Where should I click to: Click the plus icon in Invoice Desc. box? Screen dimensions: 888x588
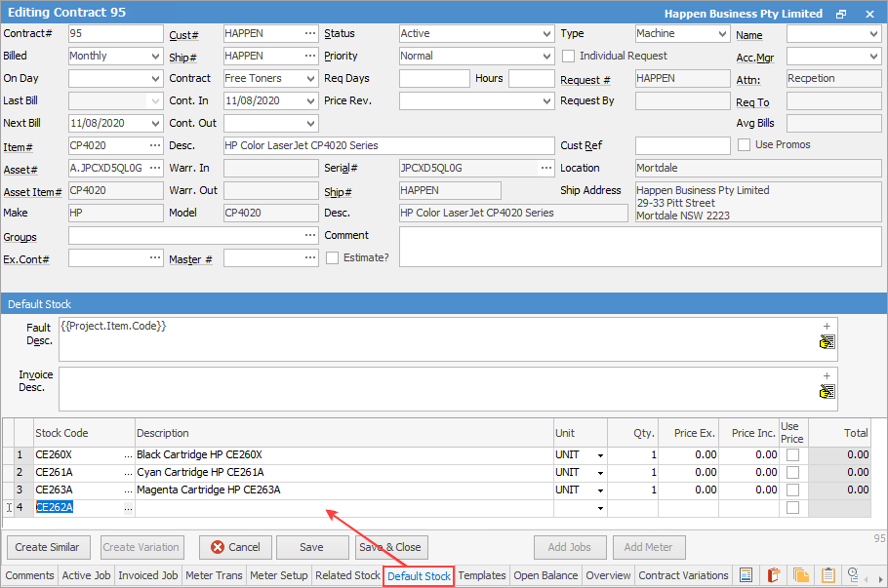click(827, 375)
